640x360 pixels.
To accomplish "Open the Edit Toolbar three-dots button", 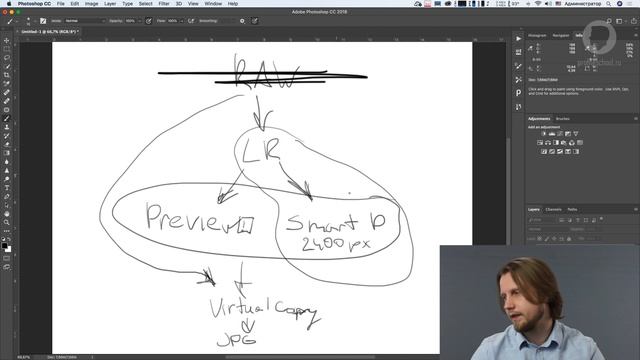I will [7, 231].
